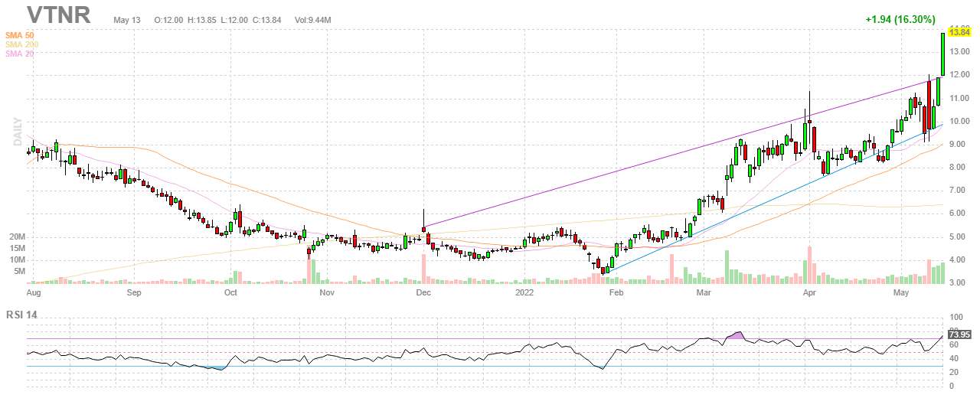Click the Mar marker on time axis
Viewport: 980px width, 398px height.
pyautogui.click(x=701, y=292)
